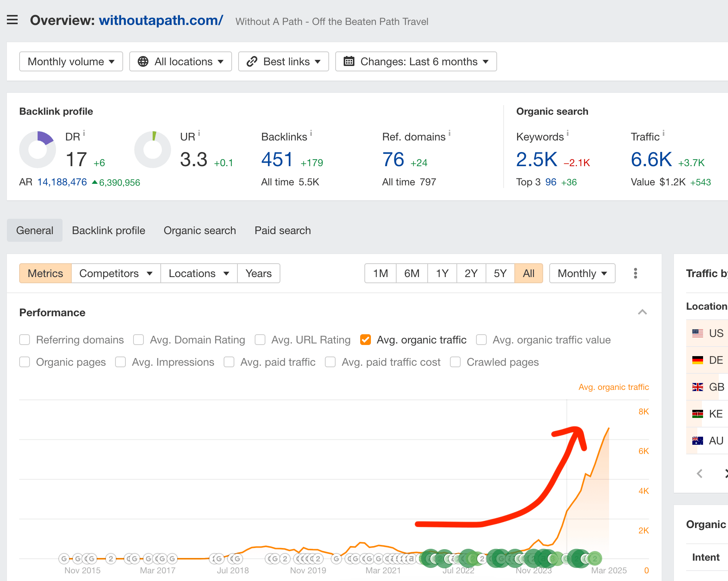
Task: Set chart range to 1Y
Action: click(x=442, y=273)
